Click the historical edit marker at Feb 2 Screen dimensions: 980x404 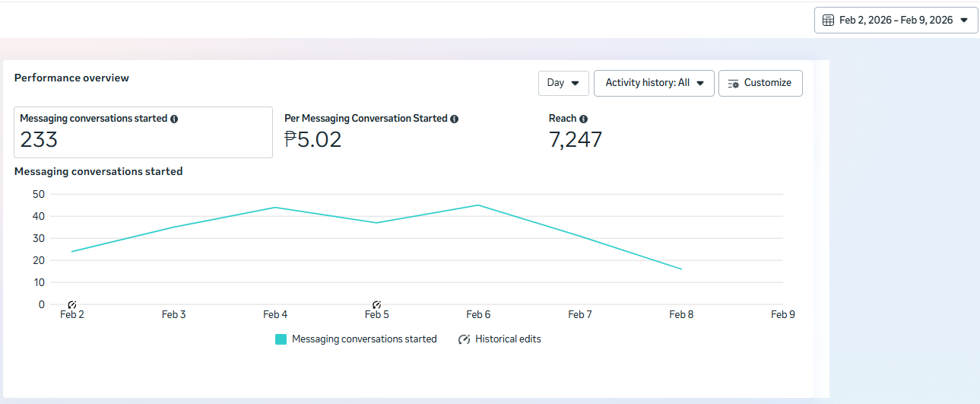(x=72, y=305)
